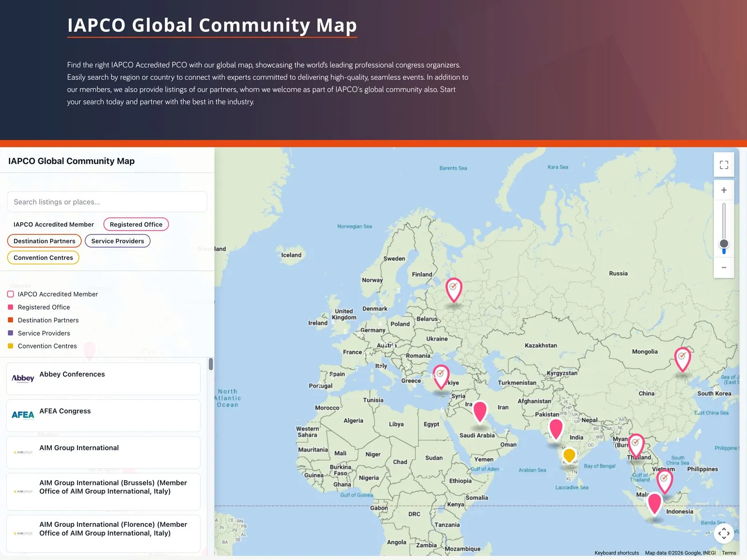747x560 pixels.
Task: Zoom in with the plus button
Action: 724,190
